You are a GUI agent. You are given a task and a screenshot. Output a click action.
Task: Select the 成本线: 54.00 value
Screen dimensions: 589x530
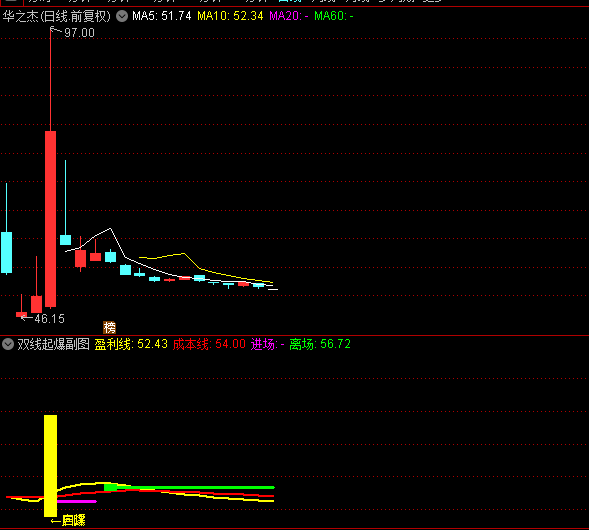pos(209,344)
